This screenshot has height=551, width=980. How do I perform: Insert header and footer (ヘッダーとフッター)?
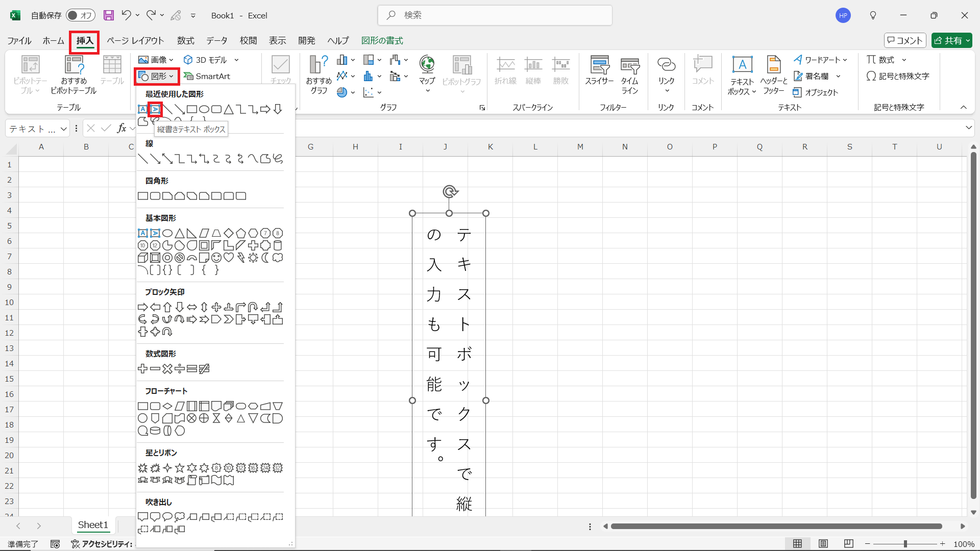point(774,76)
